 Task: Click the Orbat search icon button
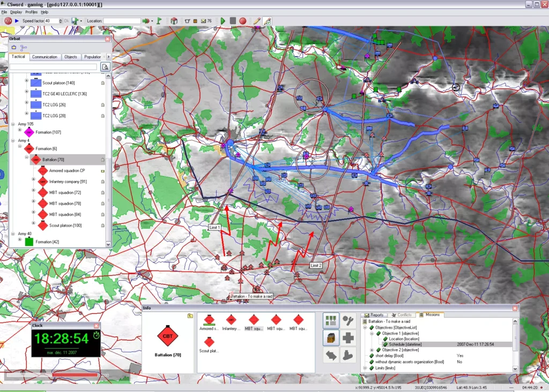(x=106, y=67)
